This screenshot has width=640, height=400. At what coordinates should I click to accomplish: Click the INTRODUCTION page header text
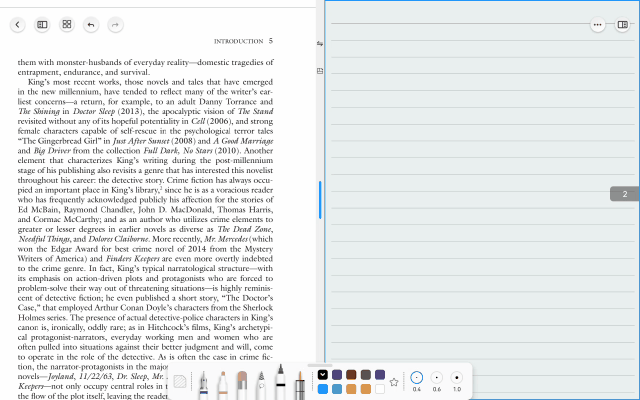[239, 41]
